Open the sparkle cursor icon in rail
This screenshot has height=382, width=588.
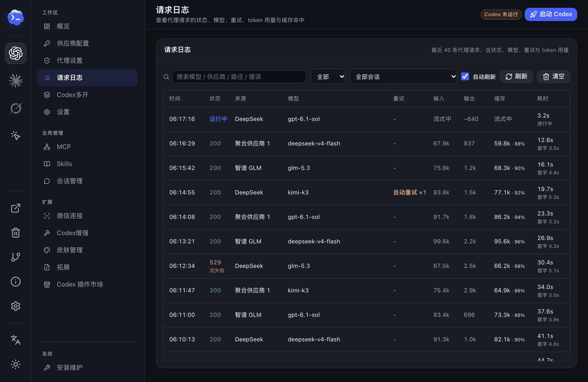(15, 135)
